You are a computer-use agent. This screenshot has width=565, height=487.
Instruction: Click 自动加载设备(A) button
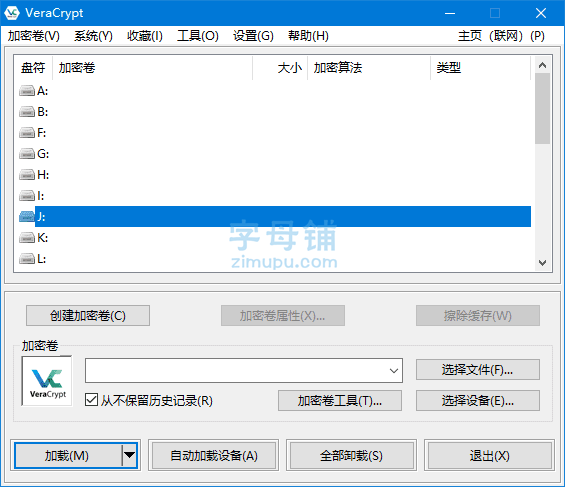pos(214,456)
